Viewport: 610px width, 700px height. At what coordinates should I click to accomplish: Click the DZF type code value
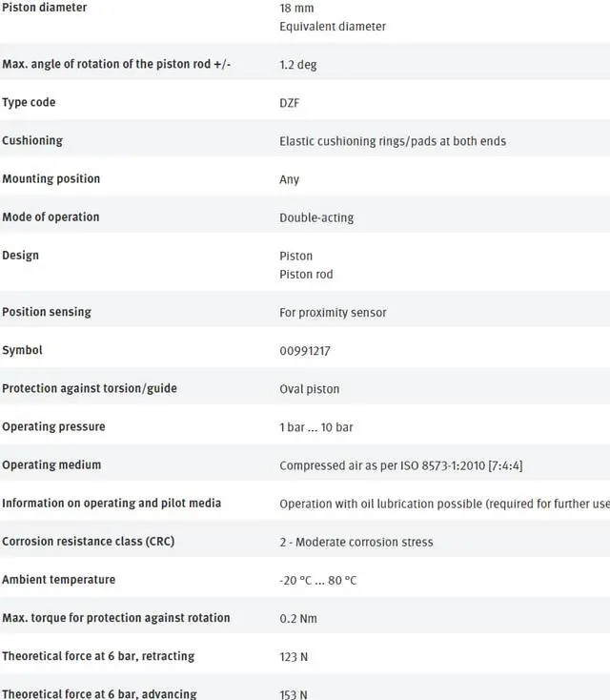pyautogui.click(x=290, y=103)
